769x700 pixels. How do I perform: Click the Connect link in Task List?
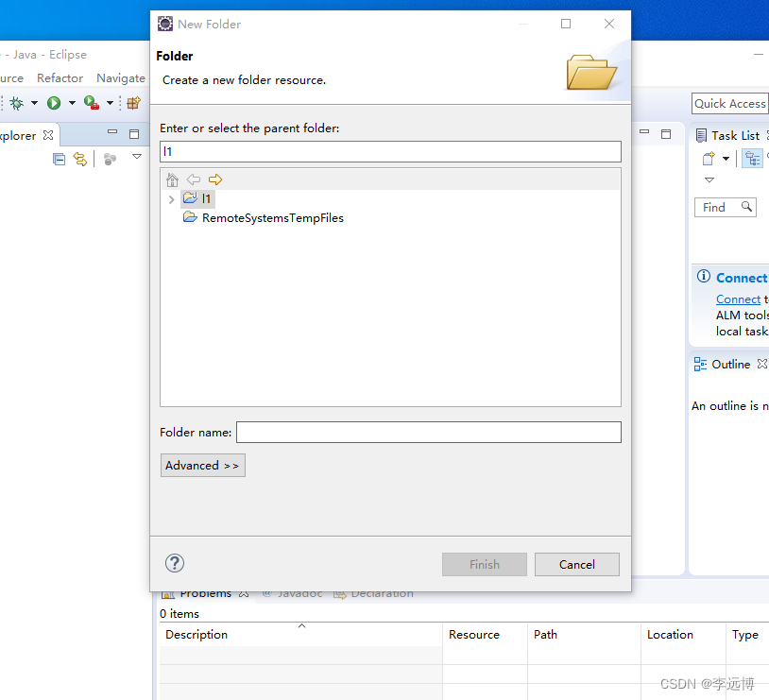(x=738, y=299)
